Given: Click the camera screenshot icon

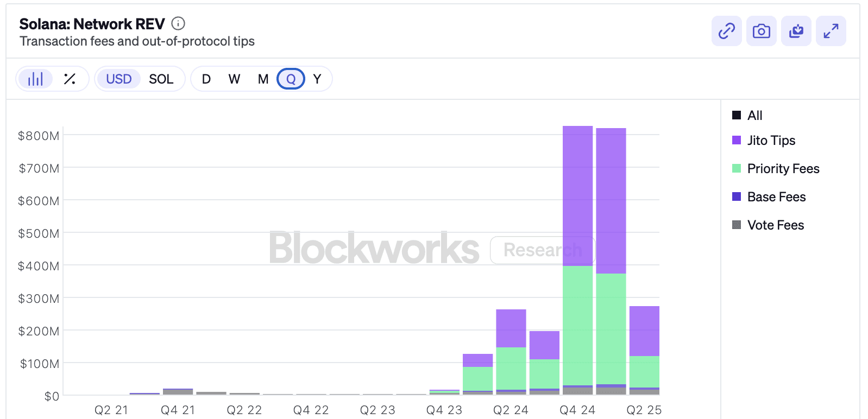Looking at the screenshot, I should pyautogui.click(x=761, y=31).
